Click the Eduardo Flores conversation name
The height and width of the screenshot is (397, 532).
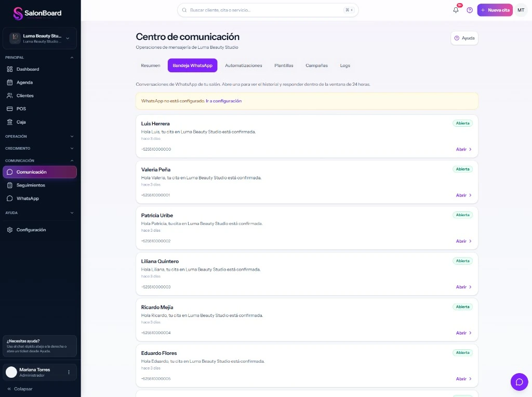(159, 353)
